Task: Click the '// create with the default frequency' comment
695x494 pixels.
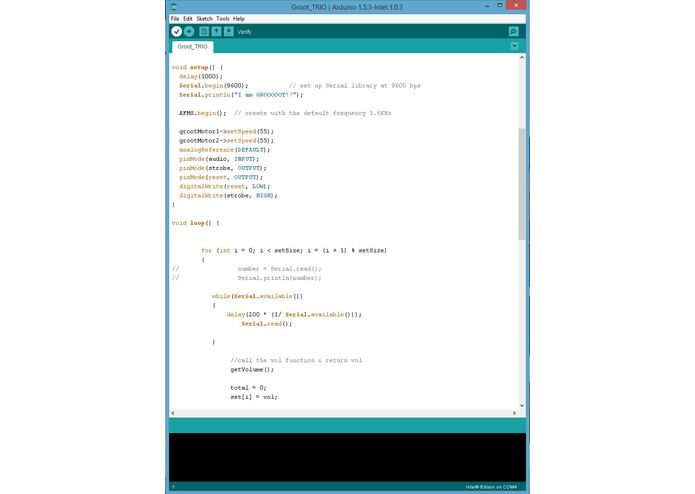Action: [x=313, y=113]
